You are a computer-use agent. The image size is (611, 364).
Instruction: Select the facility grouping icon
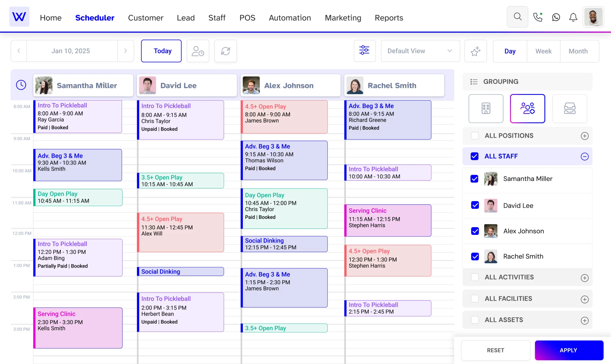pyautogui.click(x=485, y=108)
